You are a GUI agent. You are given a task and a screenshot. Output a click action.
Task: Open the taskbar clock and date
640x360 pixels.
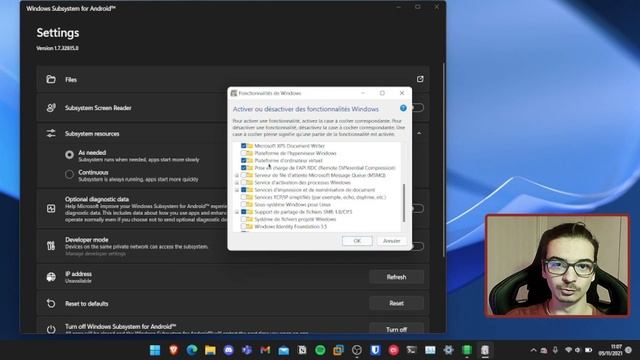tap(611, 350)
